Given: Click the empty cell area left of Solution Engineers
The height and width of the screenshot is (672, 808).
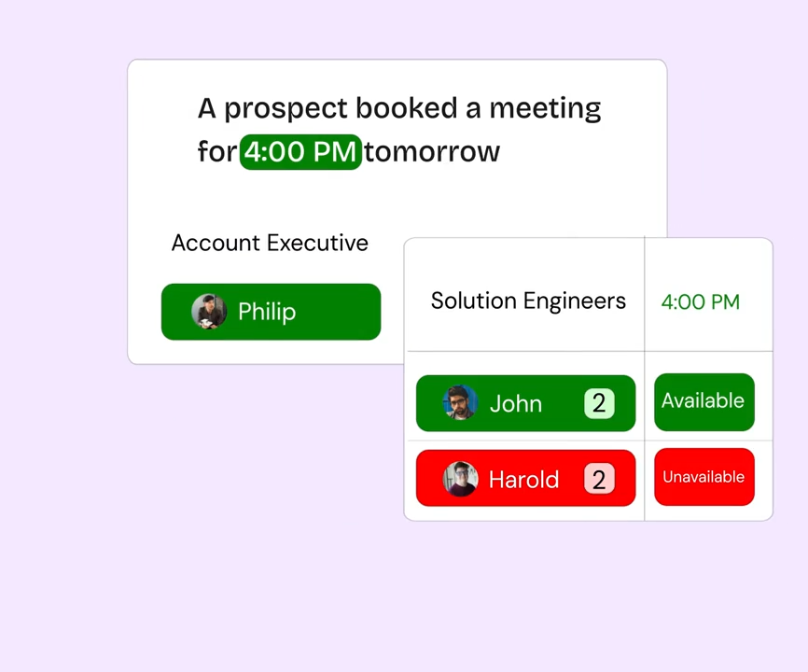Looking at the screenshot, I should (x=417, y=301).
